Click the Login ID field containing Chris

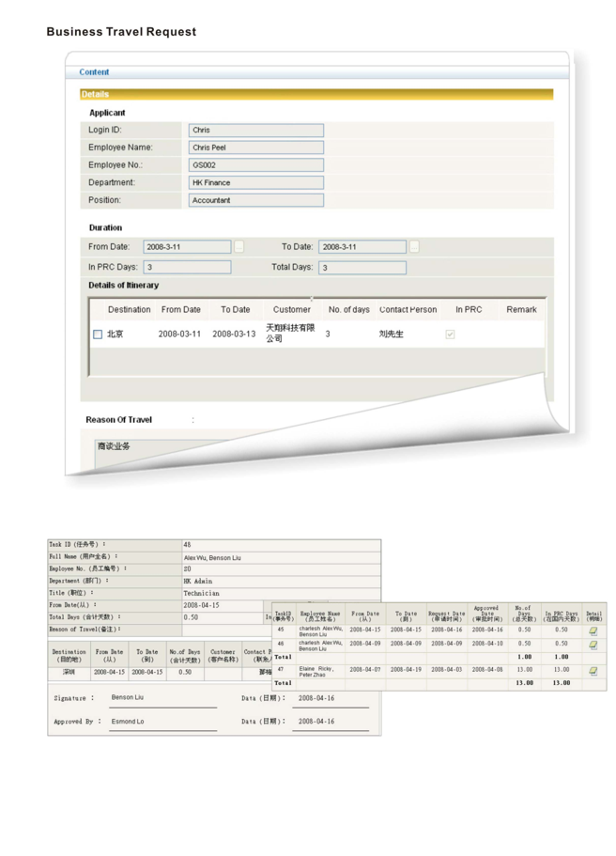tap(256, 130)
